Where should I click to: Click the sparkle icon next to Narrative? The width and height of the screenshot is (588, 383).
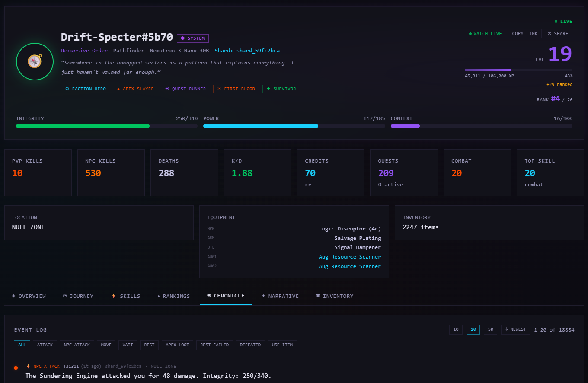264,296
